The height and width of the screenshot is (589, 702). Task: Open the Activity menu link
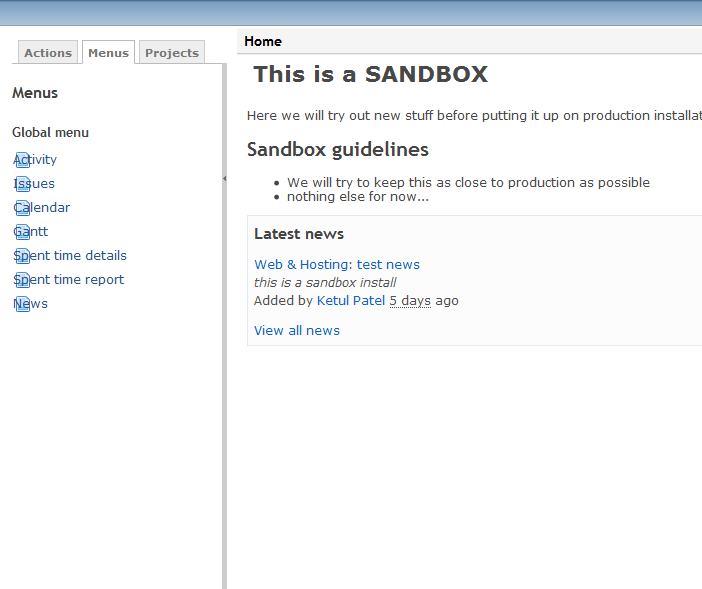coord(35,160)
